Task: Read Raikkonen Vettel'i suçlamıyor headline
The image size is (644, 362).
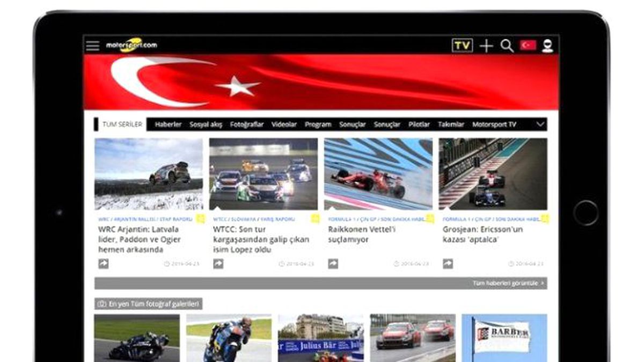Action: pos(362,234)
